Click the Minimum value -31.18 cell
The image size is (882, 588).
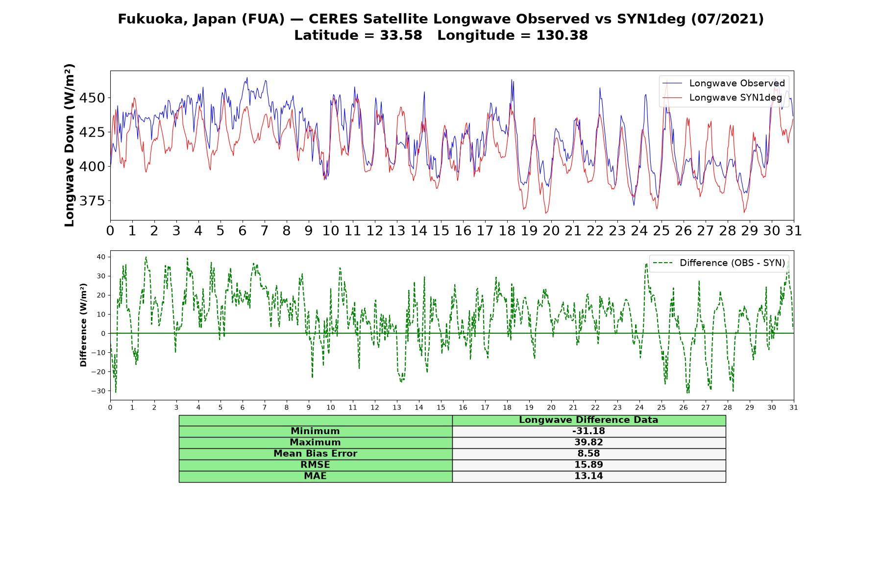coord(589,431)
